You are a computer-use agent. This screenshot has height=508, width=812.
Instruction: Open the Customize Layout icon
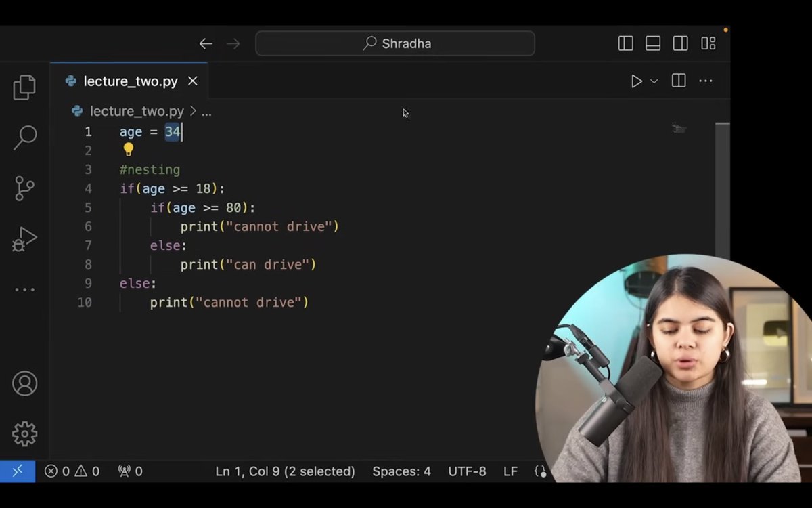[708, 43]
